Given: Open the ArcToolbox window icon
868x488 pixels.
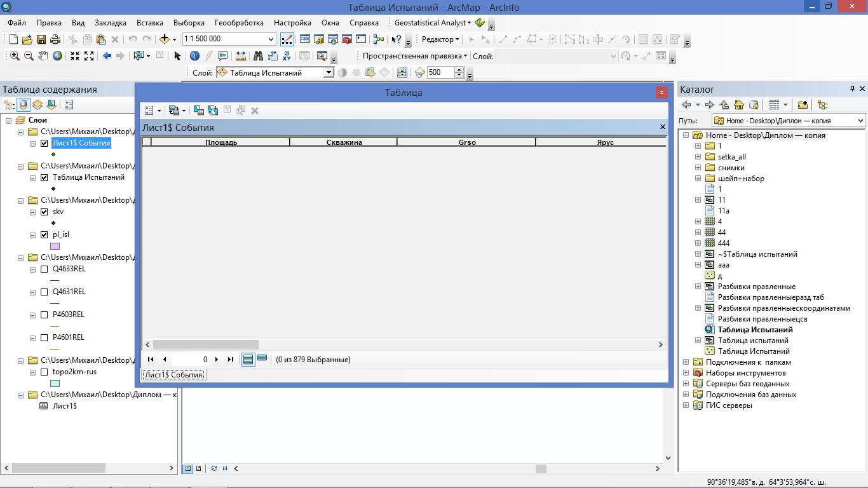Looking at the screenshot, I should pyautogui.click(x=346, y=39).
